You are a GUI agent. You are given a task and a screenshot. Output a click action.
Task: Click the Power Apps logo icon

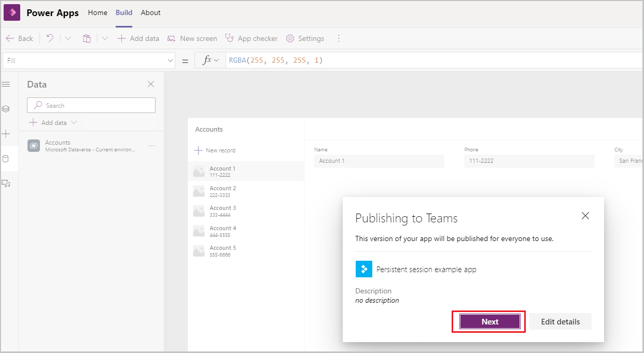12,12
